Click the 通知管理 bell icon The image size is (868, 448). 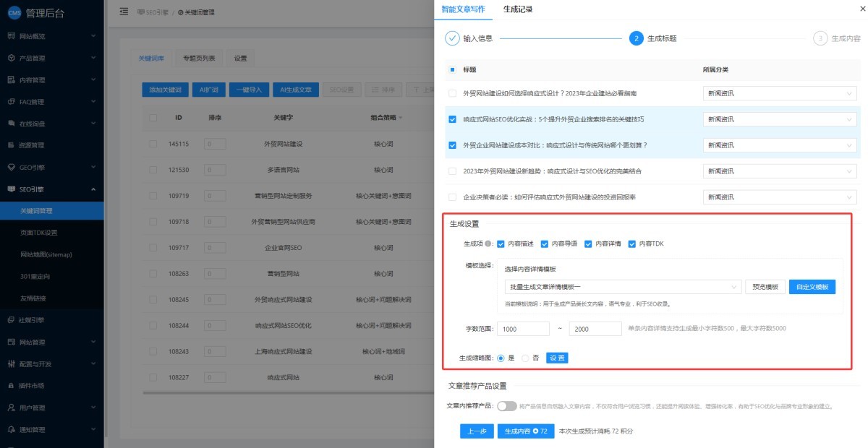11,429
